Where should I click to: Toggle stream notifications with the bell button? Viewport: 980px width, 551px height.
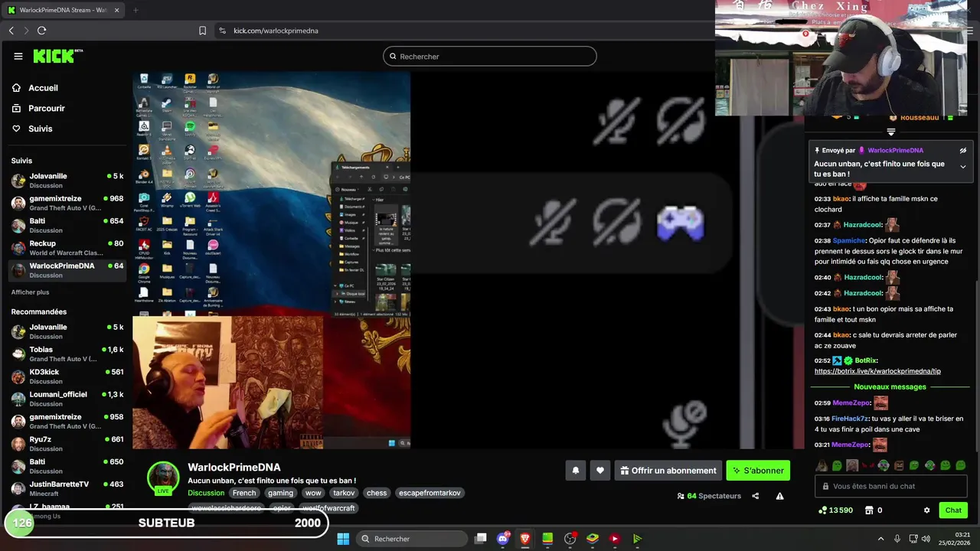(576, 471)
